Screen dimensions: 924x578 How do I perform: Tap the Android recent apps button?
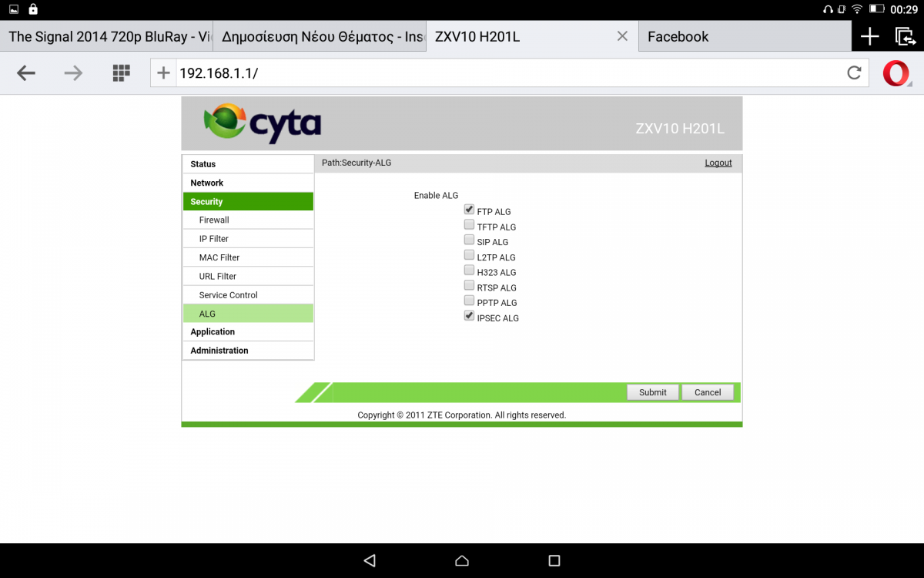tap(554, 560)
